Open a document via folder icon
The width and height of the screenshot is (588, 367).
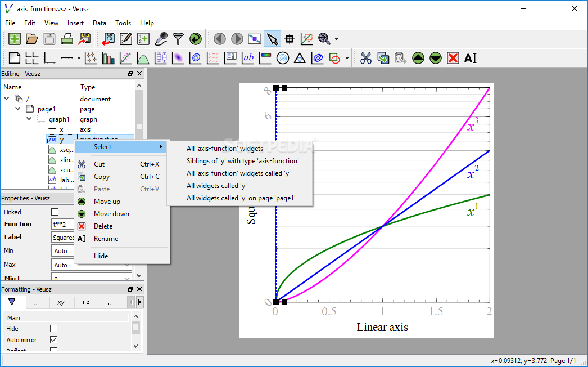click(32, 39)
